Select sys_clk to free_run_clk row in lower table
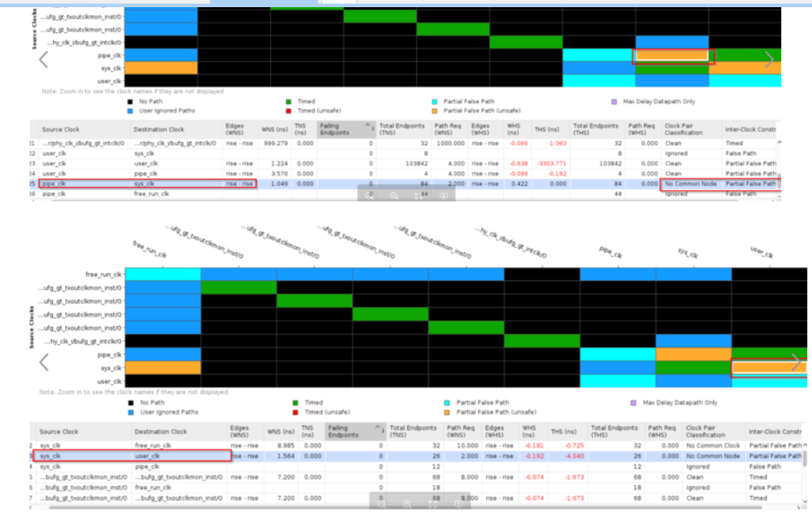This screenshot has width=812, height=524. point(417,445)
